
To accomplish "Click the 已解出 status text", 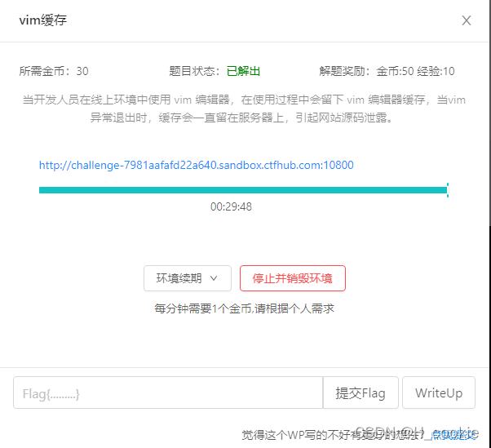I will tap(243, 71).
